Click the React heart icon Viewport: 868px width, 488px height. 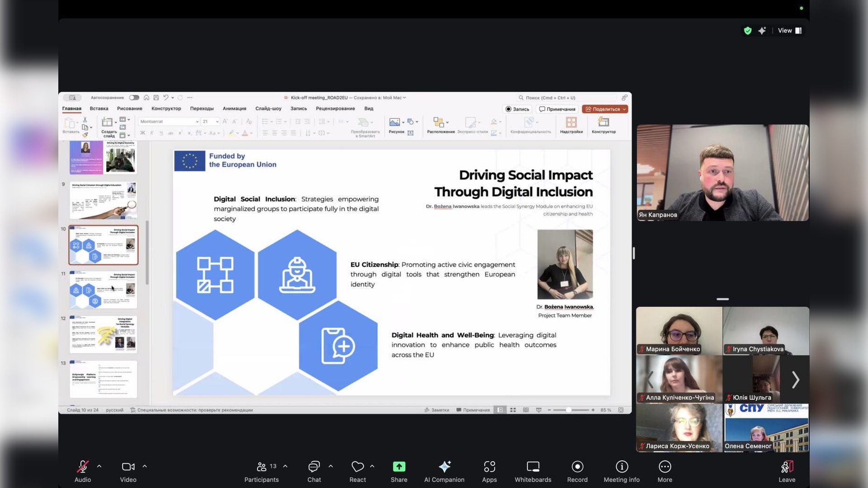point(357,467)
